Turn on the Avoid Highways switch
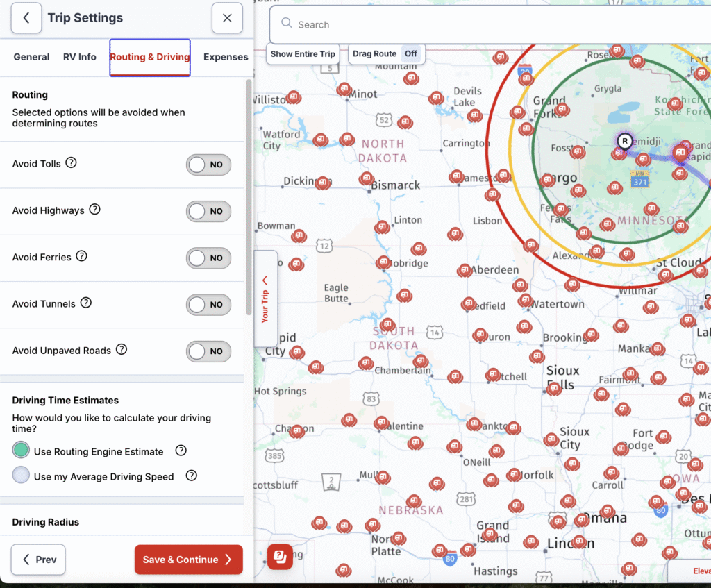Viewport: 711px width, 588px height. pyautogui.click(x=208, y=211)
